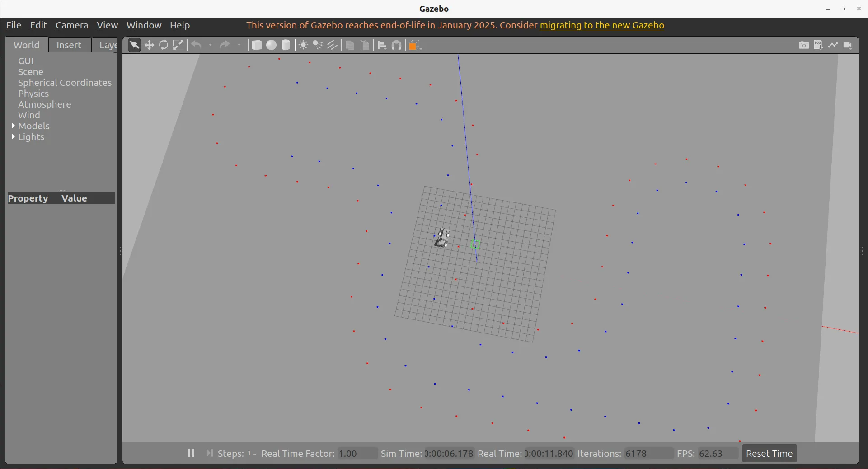Screen dimensions: 868x469
Task: Click the Real Time Factor value field
Action: click(357, 454)
